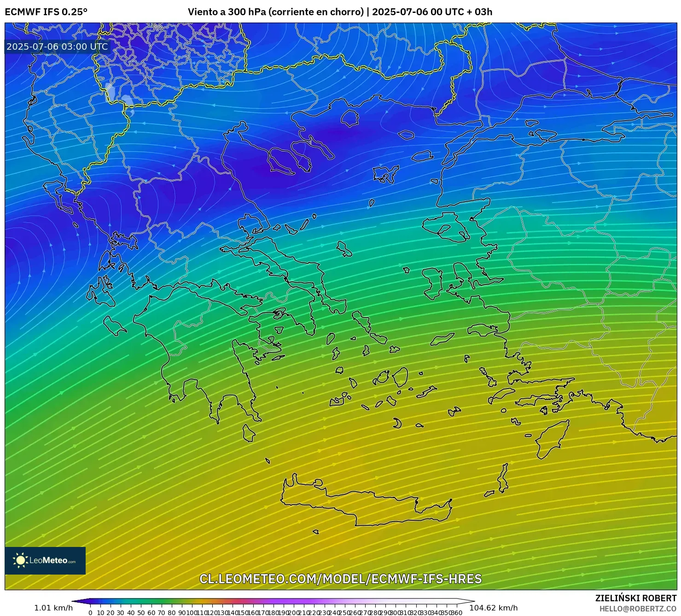
Task: Click the 2025-07-06 03:00 UTC timestamp
Action: (x=57, y=46)
